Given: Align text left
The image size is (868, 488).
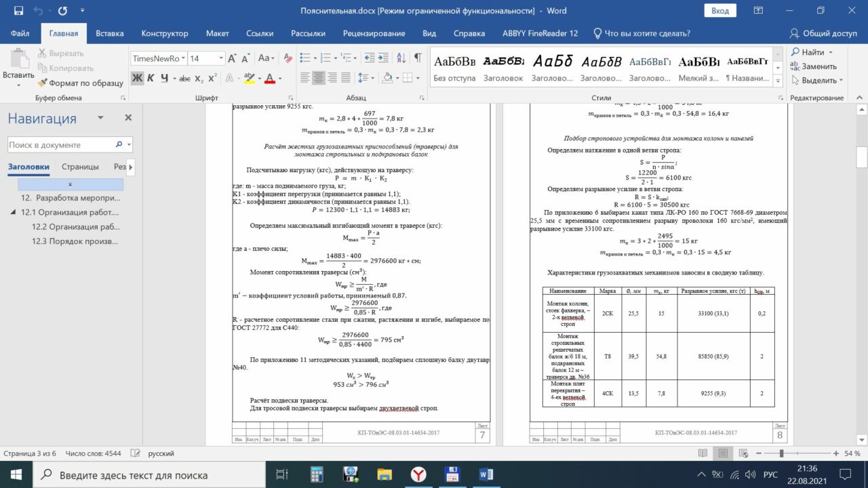Looking at the screenshot, I should pyautogui.click(x=305, y=78).
